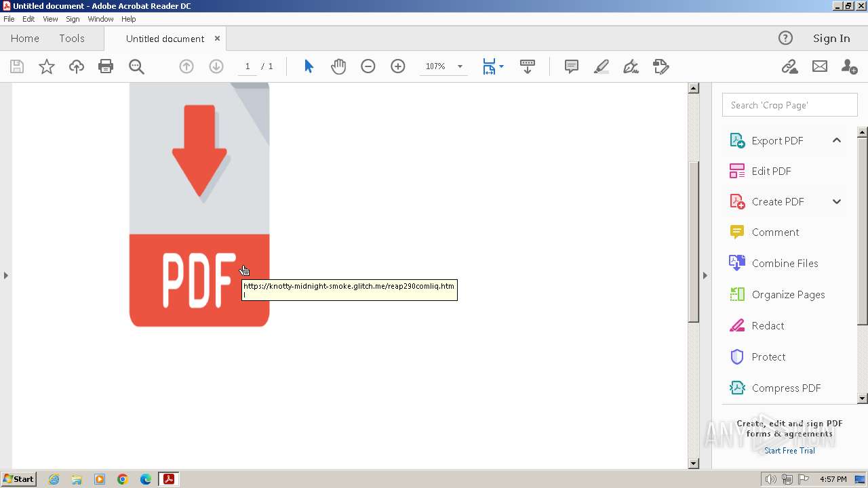Open the Help menu
Viewport: 868px width, 488px height.
128,19
